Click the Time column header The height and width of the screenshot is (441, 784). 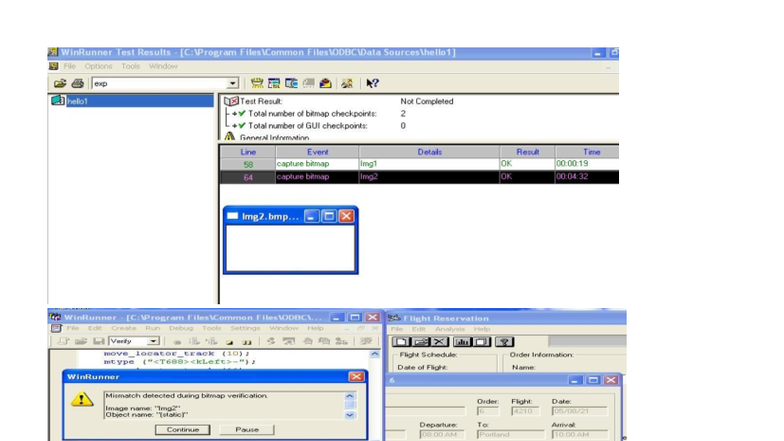pyautogui.click(x=592, y=152)
